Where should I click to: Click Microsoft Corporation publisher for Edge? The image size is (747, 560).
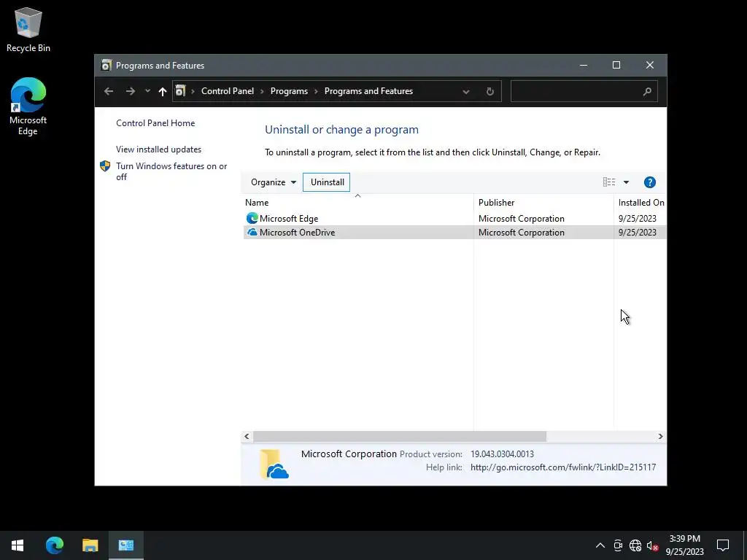521,219
